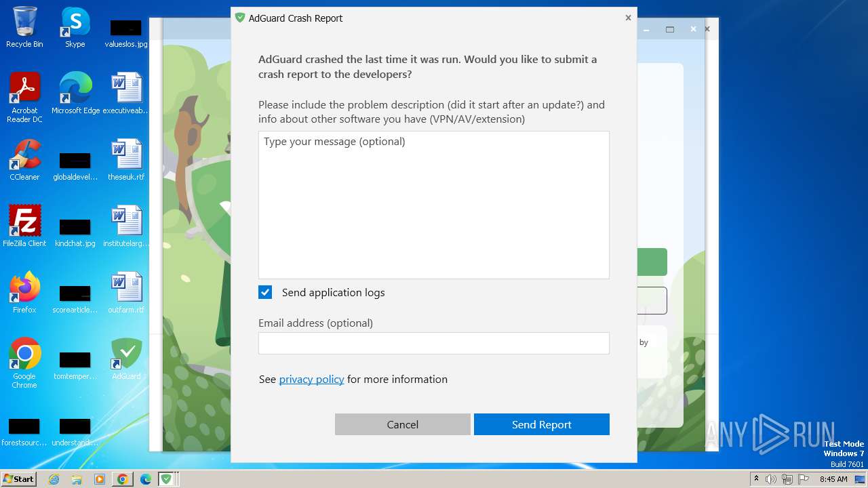Switch to AdGuard taskbar button
The height and width of the screenshot is (488, 868).
(x=167, y=479)
